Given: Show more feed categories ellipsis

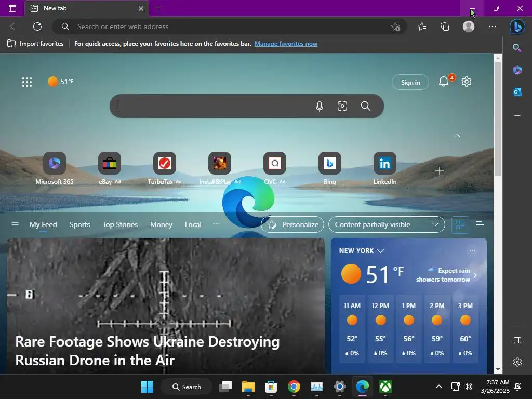Looking at the screenshot, I should pyautogui.click(x=216, y=224).
